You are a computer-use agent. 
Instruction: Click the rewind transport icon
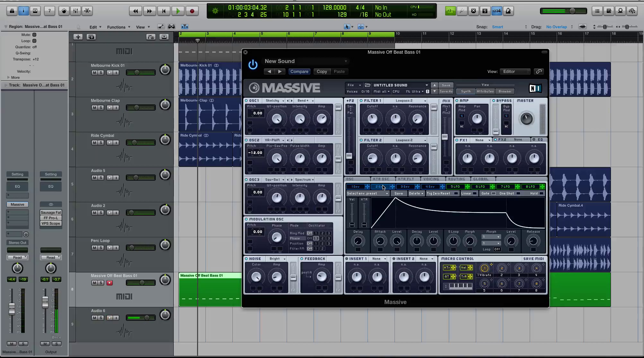[x=135, y=11]
